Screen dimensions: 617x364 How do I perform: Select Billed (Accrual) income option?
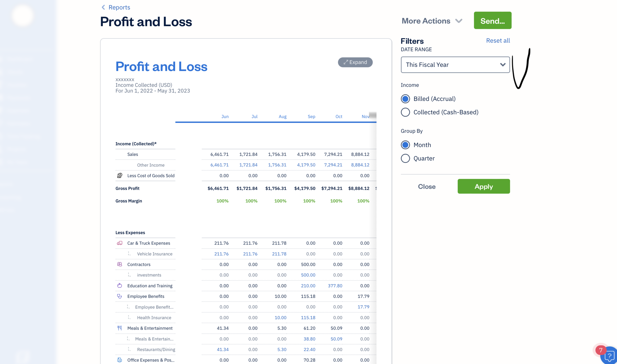tap(405, 99)
